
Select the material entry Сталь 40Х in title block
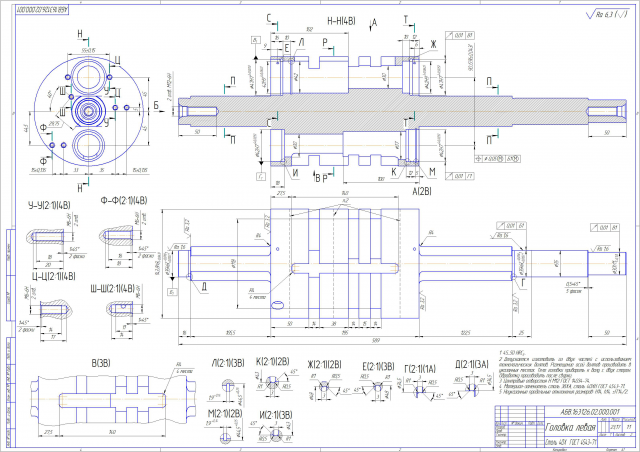pyautogui.click(x=571, y=442)
